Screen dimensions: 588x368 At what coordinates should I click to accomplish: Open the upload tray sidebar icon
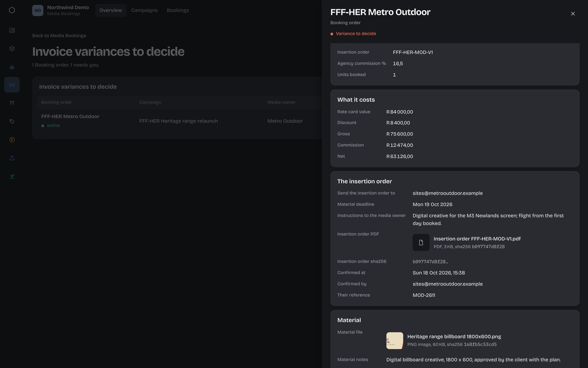[12, 158]
